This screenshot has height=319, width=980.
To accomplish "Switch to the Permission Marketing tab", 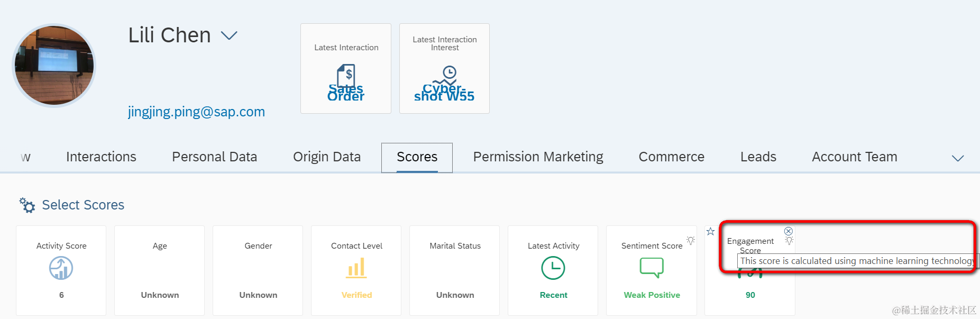I will 538,157.
